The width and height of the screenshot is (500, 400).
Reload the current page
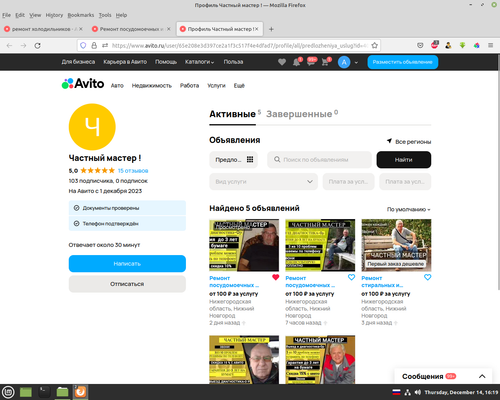tap(38, 45)
